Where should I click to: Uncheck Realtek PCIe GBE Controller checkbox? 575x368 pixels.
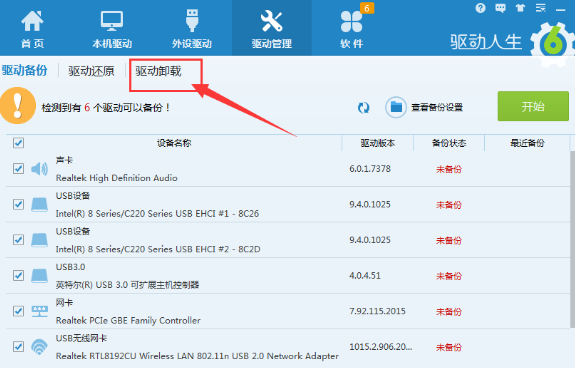tap(18, 311)
